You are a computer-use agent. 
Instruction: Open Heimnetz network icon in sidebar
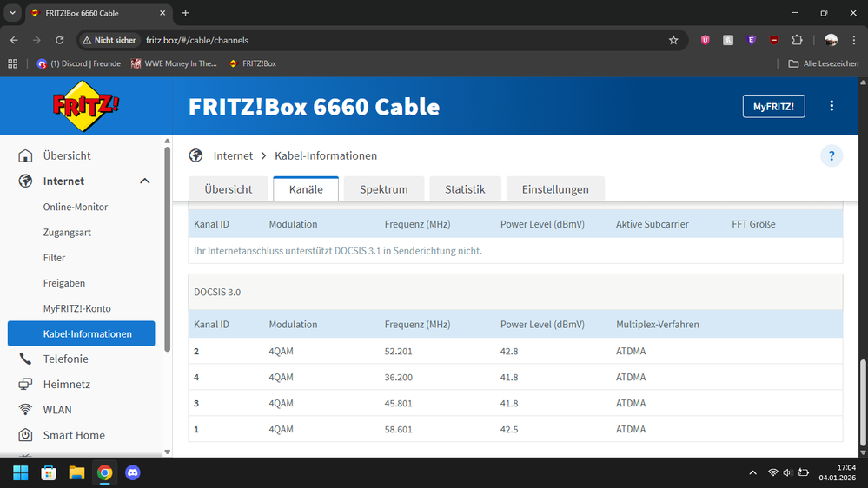[25, 384]
